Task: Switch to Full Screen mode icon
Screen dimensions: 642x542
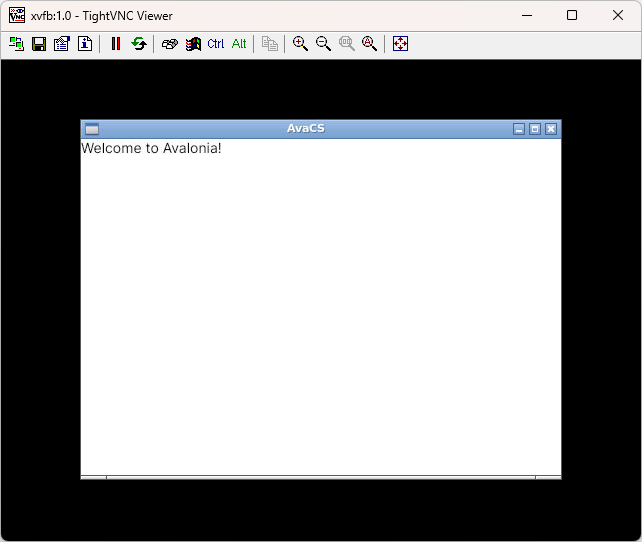Action: coord(400,43)
